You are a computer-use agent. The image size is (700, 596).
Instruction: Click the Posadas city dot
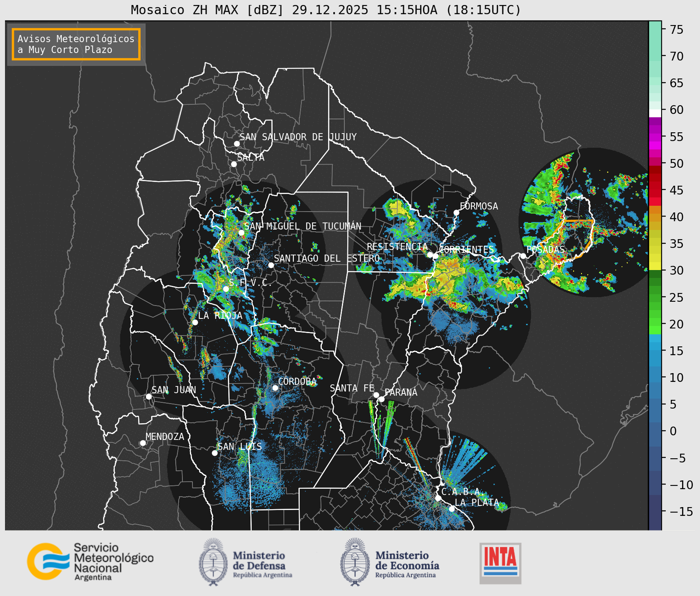pyautogui.click(x=523, y=256)
